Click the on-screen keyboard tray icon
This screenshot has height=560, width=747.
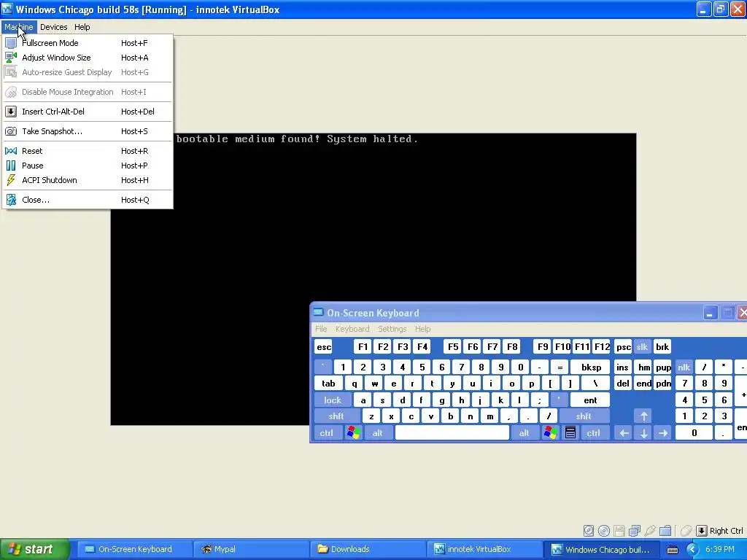click(x=672, y=550)
